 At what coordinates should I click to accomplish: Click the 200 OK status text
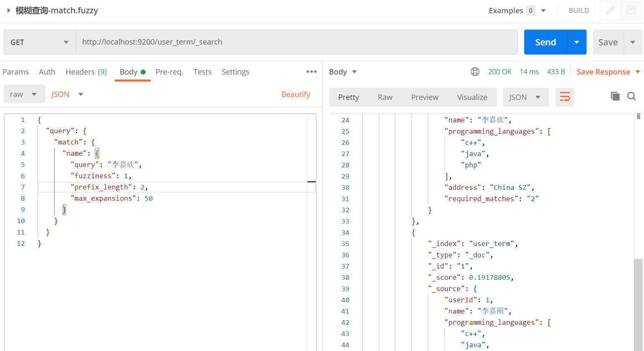[500, 72]
